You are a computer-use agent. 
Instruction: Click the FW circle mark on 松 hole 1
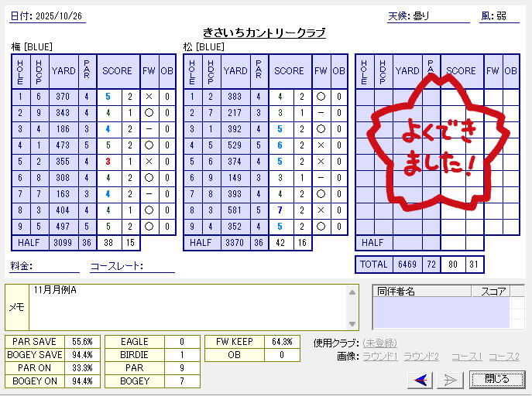coord(321,97)
